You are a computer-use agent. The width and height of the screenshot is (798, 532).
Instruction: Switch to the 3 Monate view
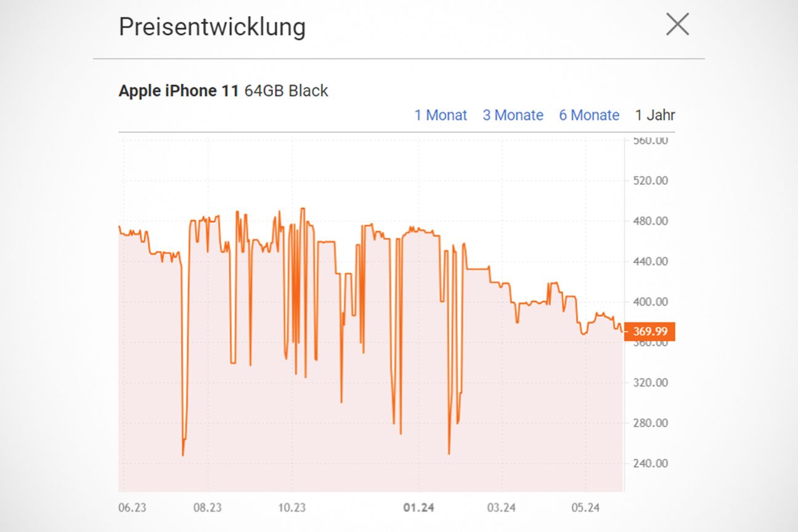[513, 115]
